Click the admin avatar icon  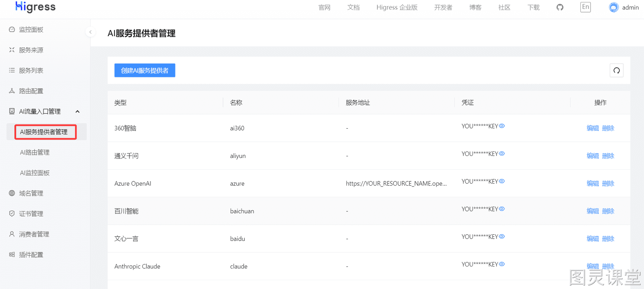pyautogui.click(x=613, y=7)
